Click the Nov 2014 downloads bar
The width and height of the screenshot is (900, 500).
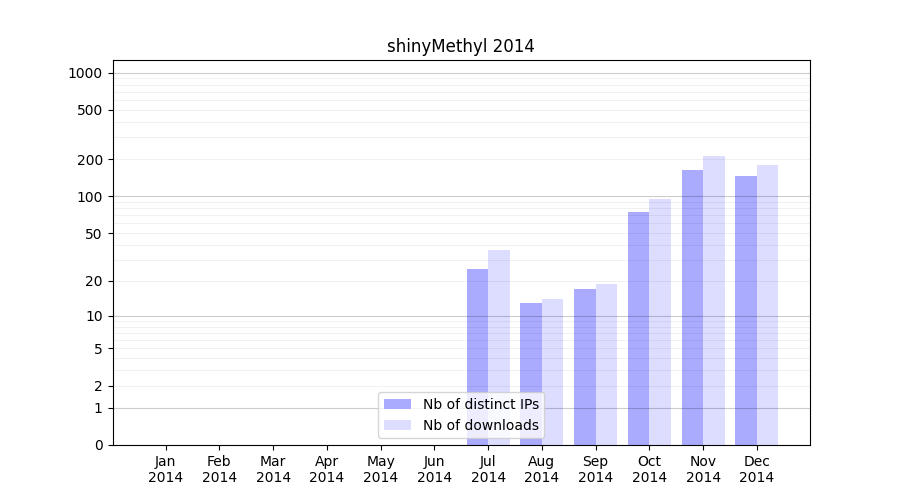pyautogui.click(x=714, y=300)
